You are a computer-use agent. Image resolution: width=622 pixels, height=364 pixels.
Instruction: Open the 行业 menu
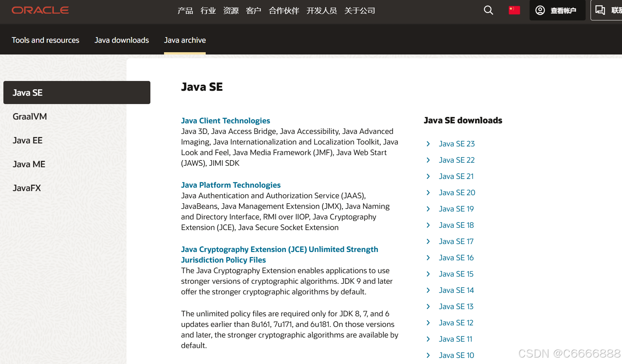point(208,11)
